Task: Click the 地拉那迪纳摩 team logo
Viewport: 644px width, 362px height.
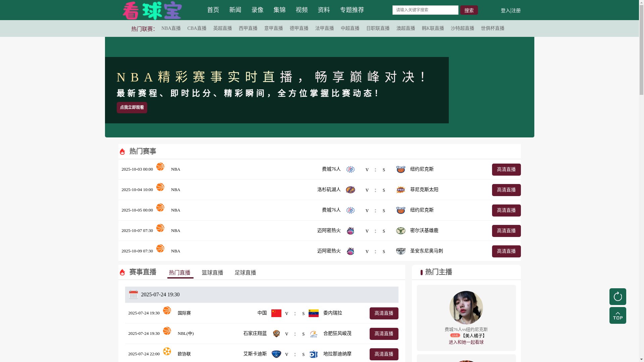Action: [x=314, y=354]
